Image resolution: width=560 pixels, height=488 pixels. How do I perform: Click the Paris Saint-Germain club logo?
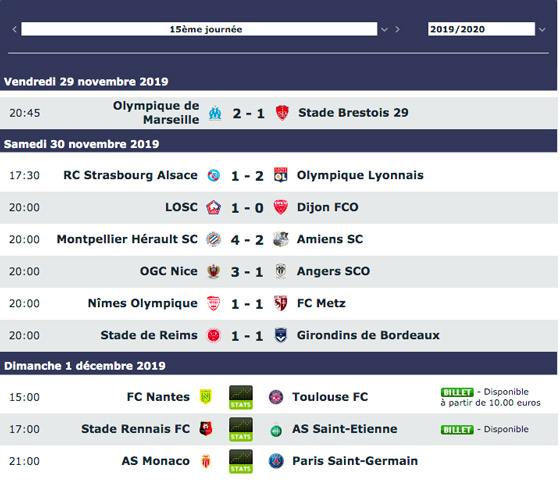coord(276,461)
